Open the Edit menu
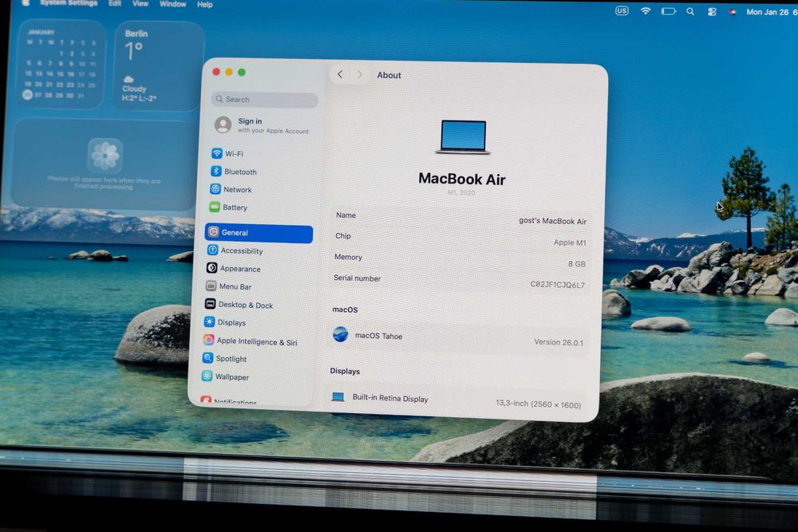Image resolution: width=798 pixels, height=532 pixels. point(115,3)
